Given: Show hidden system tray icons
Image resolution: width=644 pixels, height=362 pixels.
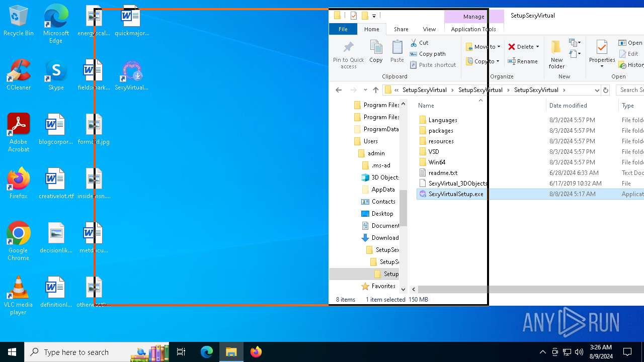Looking at the screenshot, I should click(x=542, y=352).
